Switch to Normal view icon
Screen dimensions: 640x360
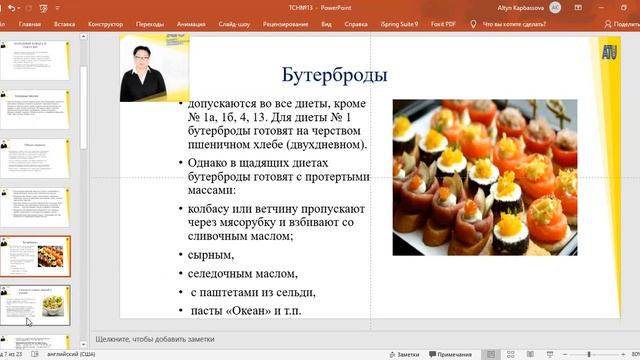click(x=491, y=354)
